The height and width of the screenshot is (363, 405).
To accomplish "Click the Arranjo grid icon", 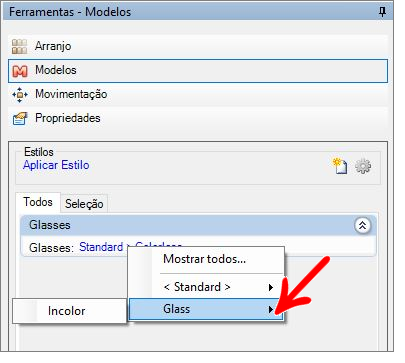I will click(x=19, y=46).
